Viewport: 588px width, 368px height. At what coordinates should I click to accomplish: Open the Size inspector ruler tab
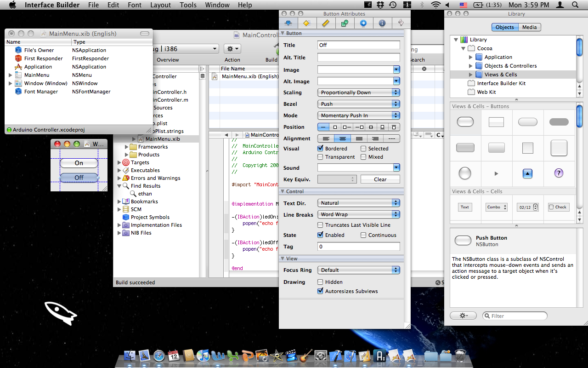pyautogui.click(x=326, y=23)
